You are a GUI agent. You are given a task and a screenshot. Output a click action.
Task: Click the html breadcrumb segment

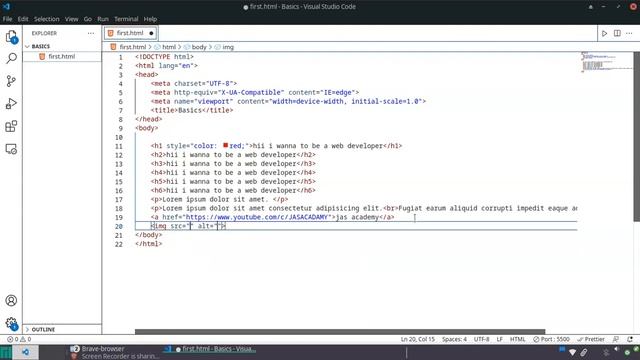coord(169,47)
